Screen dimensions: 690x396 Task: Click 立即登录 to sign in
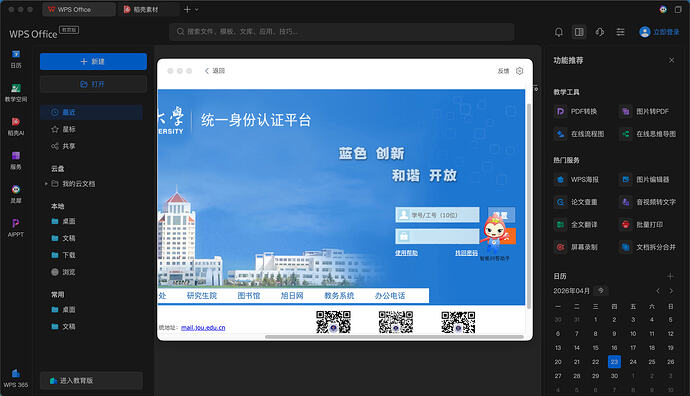coord(659,32)
